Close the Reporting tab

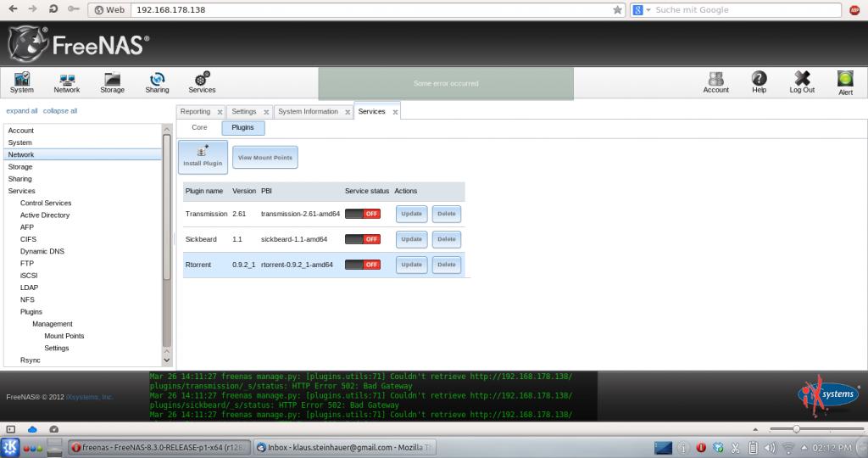pyautogui.click(x=220, y=112)
